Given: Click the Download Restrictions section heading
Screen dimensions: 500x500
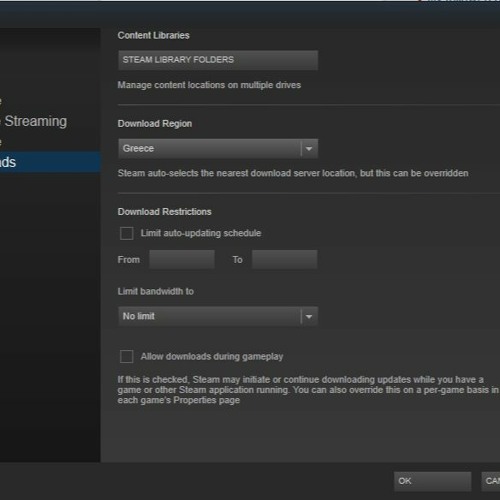Looking at the screenshot, I should click(164, 212).
